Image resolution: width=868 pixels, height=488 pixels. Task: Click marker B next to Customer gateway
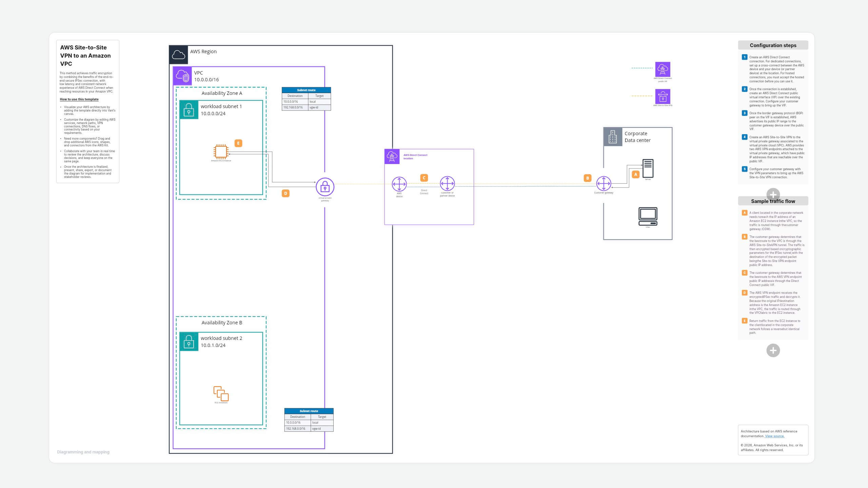[x=588, y=178]
